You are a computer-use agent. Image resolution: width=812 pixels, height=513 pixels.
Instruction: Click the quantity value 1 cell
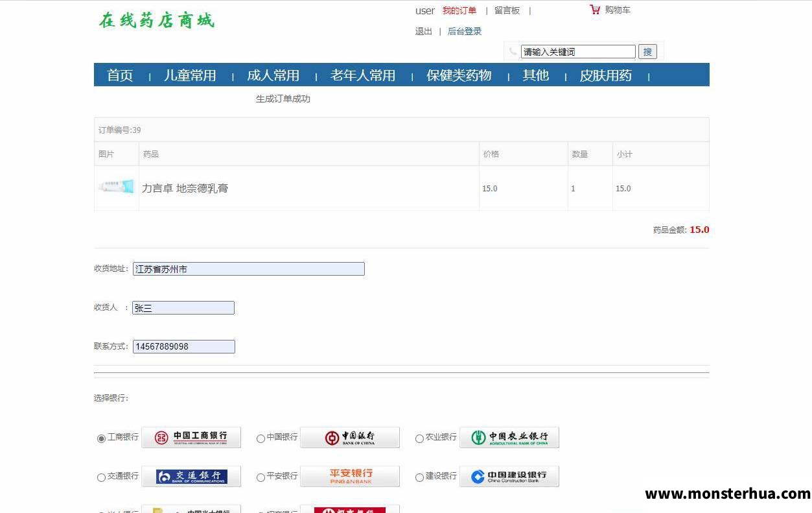[590, 189]
